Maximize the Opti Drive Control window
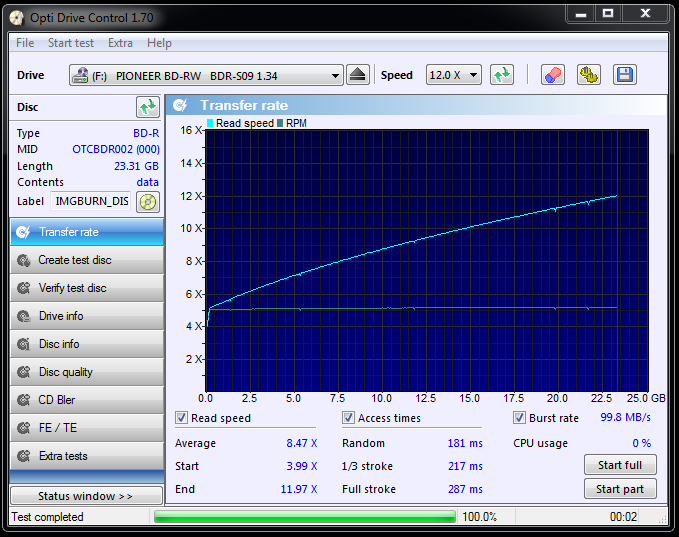This screenshot has height=537, width=679. 608,14
